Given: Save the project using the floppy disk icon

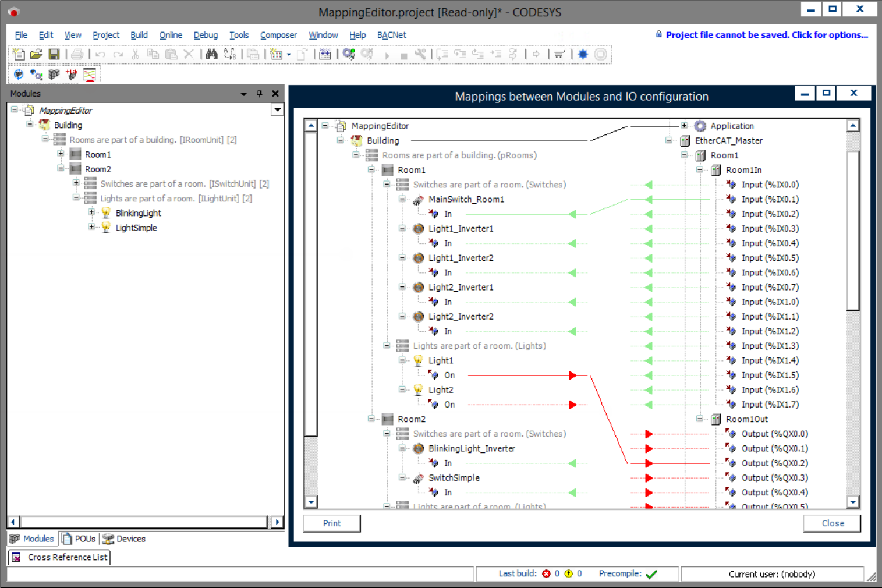Looking at the screenshot, I should 54,54.
